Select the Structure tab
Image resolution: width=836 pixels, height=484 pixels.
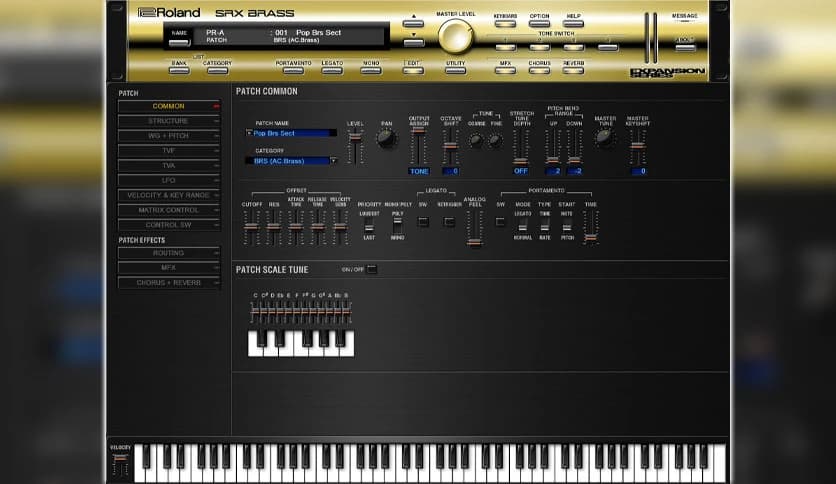(x=168, y=121)
